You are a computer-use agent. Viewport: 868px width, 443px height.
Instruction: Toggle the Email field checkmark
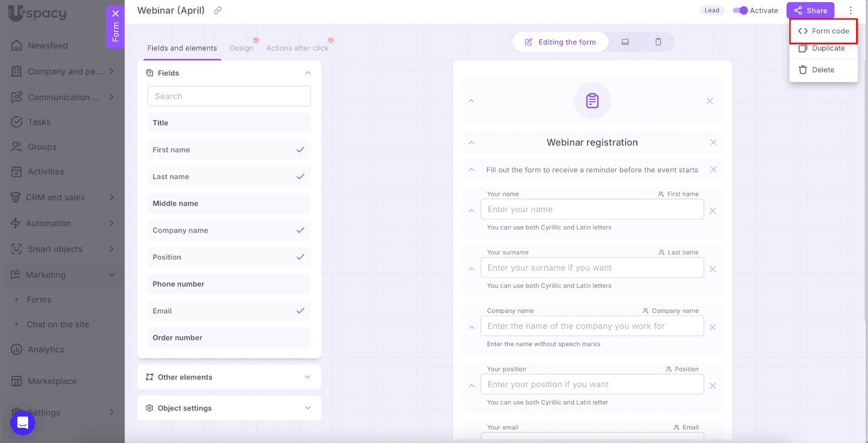(301, 311)
